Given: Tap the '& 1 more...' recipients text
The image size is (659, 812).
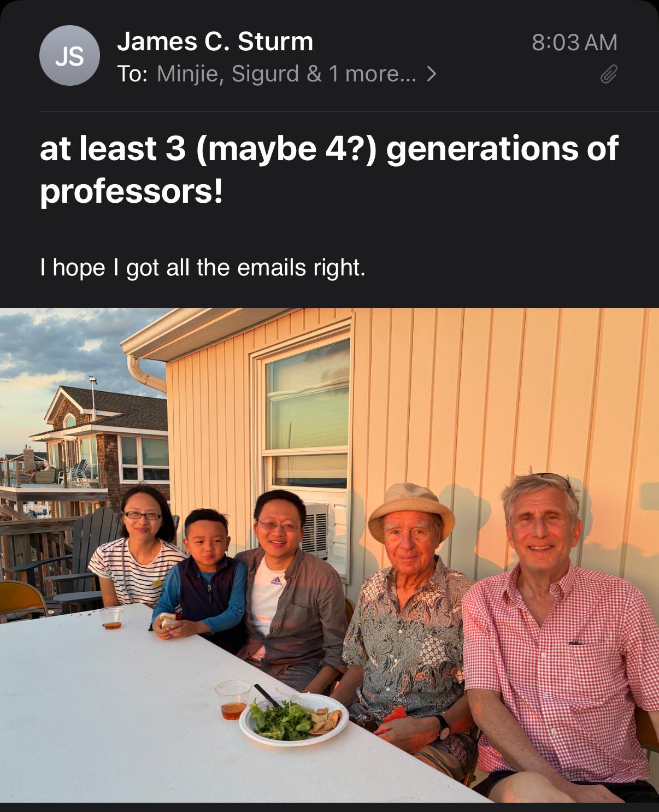Looking at the screenshot, I should 361,74.
